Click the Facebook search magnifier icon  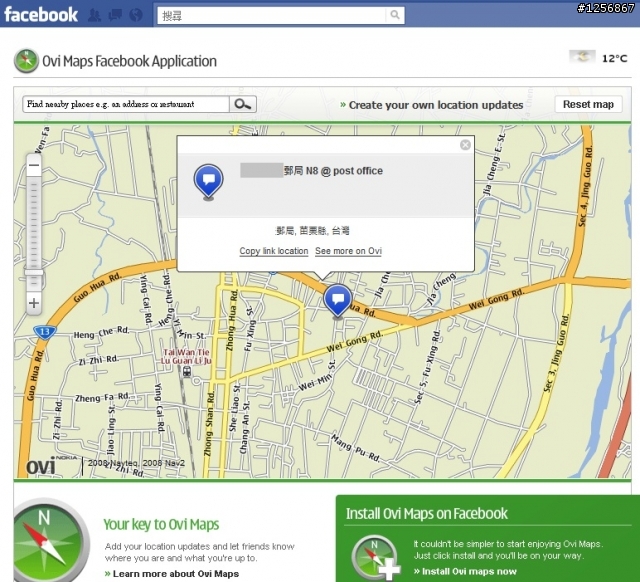click(395, 15)
